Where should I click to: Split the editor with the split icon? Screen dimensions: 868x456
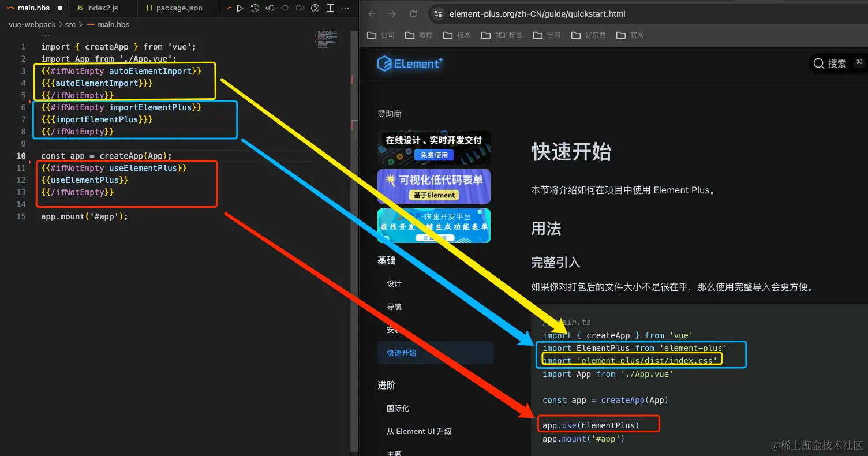point(330,8)
